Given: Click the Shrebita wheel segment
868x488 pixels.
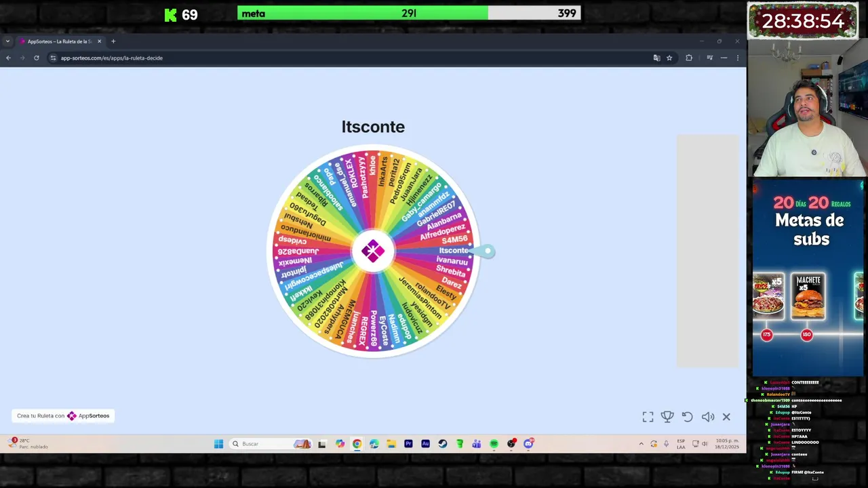Looking at the screenshot, I should (450, 272).
